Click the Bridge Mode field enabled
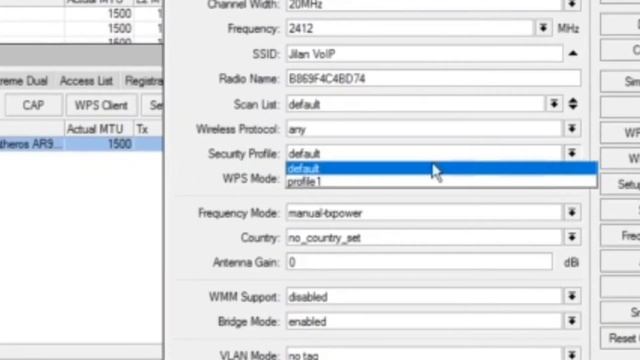The width and height of the screenshot is (640, 360). tap(424, 322)
